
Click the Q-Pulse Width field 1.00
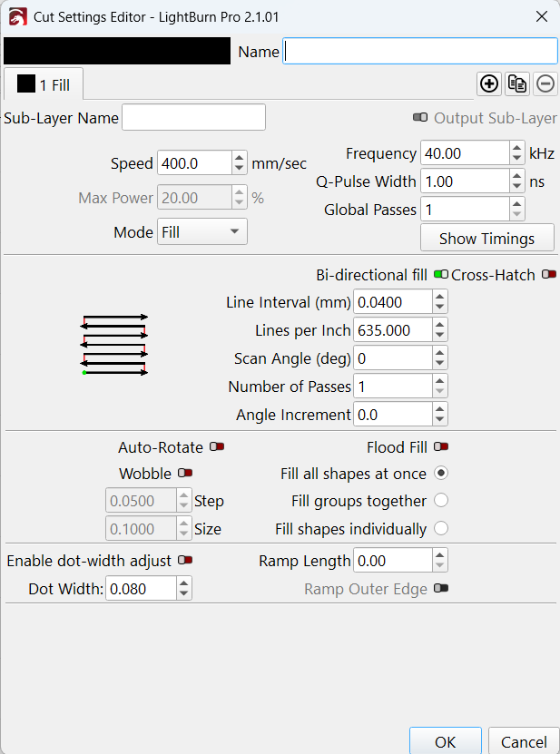(466, 181)
